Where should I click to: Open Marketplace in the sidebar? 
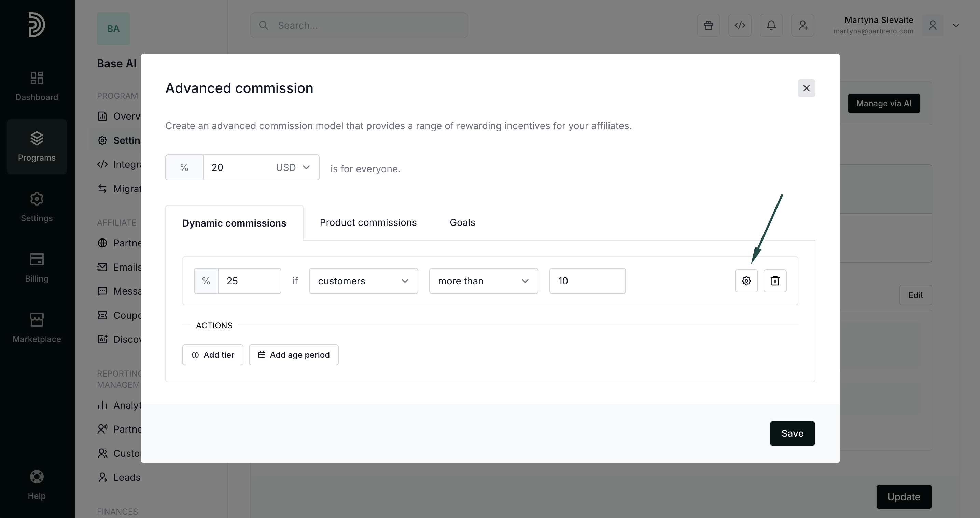point(37,328)
